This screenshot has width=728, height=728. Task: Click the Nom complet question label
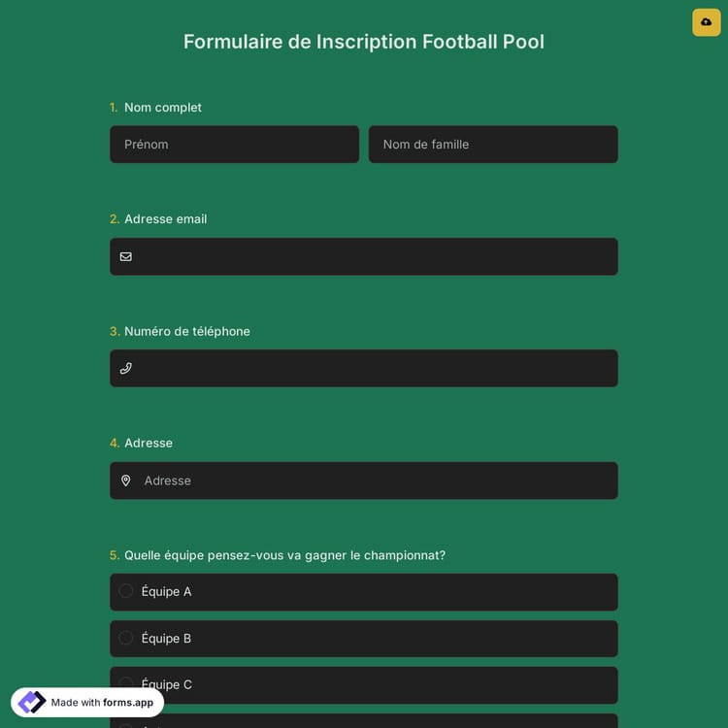163,108
